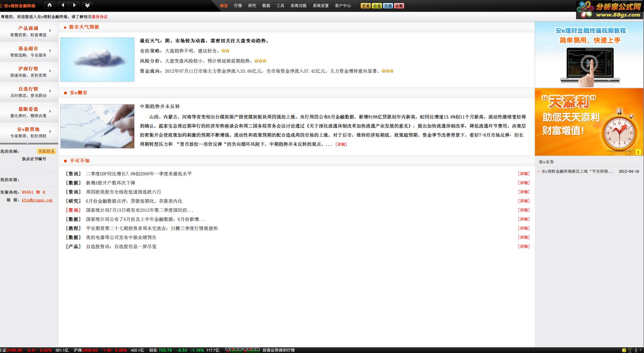Click the 不可不知 section header
This screenshot has width=644, height=353.
(80, 161)
